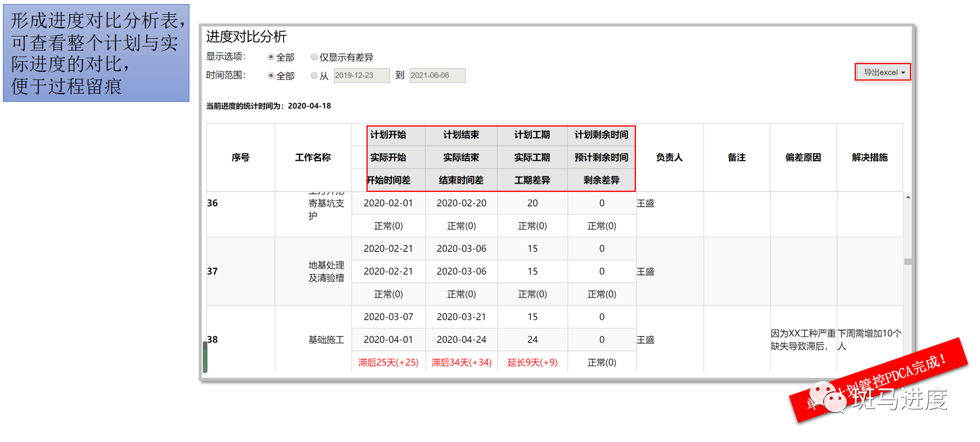
Task: Click 王盛 in row 38
Action: (x=645, y=340)
